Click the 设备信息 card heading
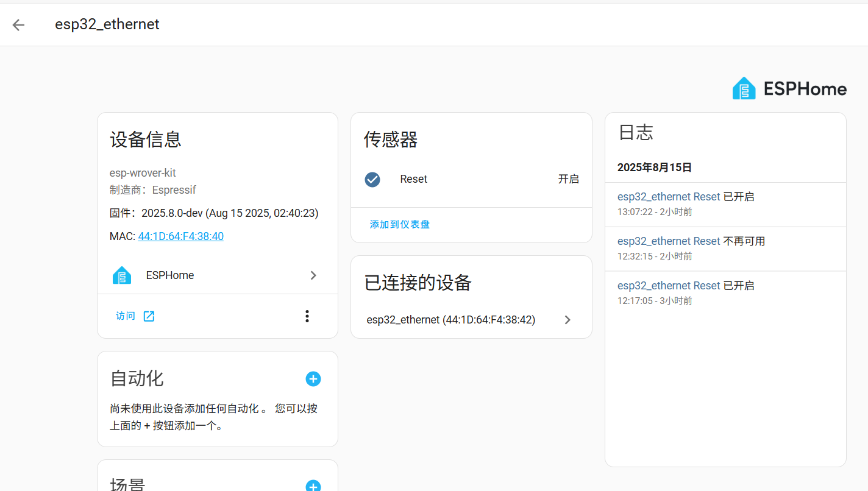This screenshot has height=491, width=868. tap(146, 140)
